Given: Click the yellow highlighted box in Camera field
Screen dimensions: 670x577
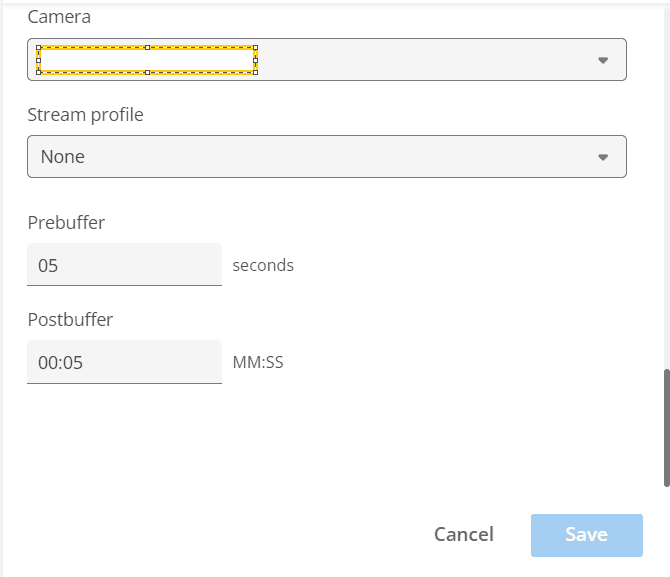Looking at the screenshot, I should coord(147,60).
